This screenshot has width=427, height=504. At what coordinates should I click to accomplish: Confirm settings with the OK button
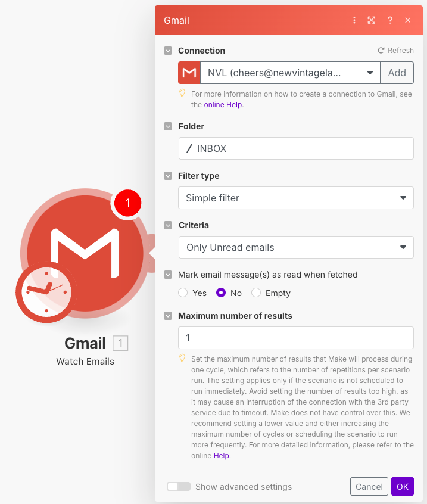pos(402,486)
